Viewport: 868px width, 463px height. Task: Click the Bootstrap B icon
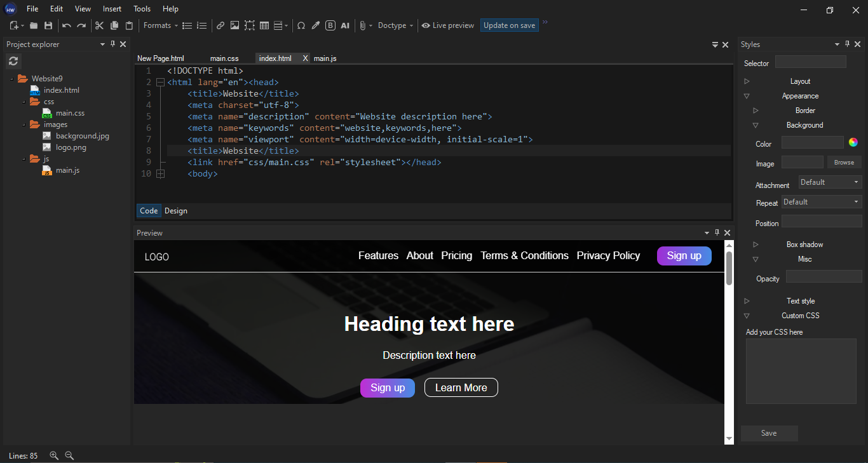click(x=330, y=25)
